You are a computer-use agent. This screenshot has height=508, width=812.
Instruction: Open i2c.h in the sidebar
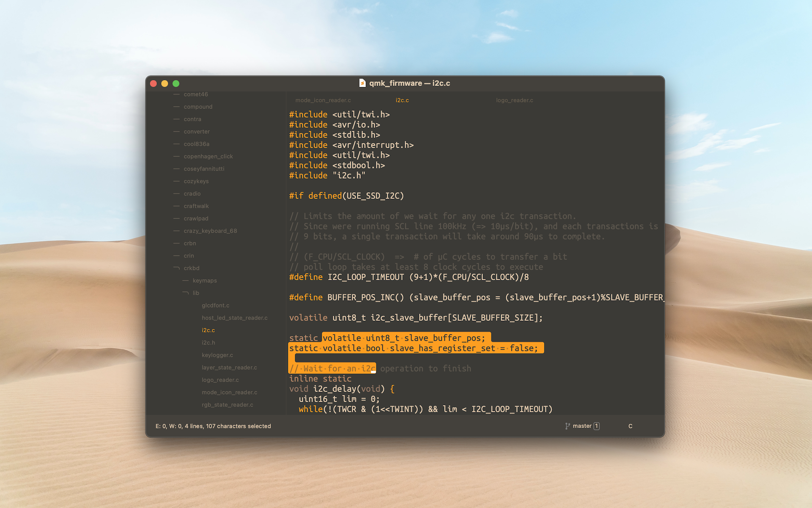pyautogui.click(x=208, y=342)
